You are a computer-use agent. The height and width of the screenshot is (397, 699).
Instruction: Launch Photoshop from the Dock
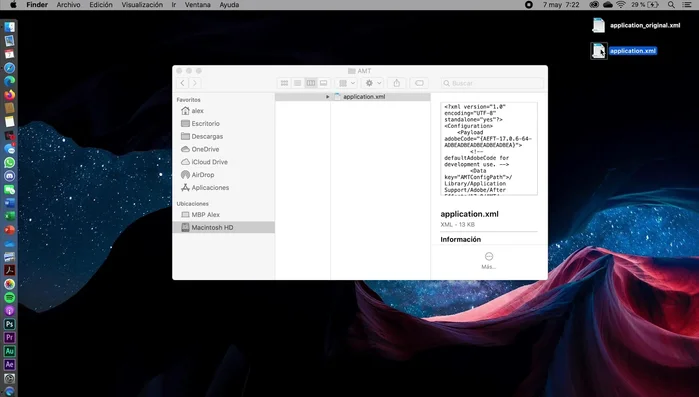(9, 324)
